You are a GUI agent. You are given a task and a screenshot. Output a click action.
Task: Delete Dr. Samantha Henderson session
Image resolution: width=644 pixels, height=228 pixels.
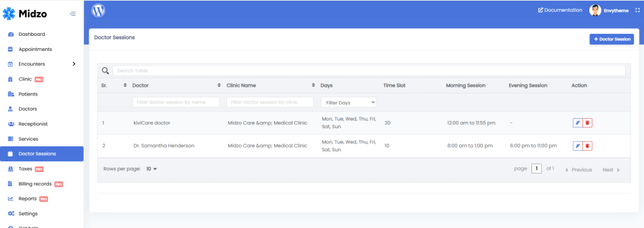(587, 146)
